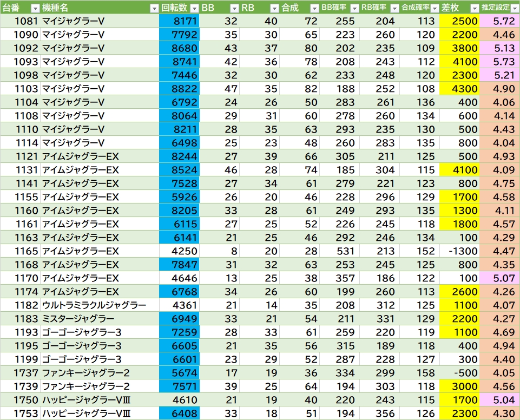The width and height of the screenshot is (520, 420).
Task: Select 差枚 cell 4300
Action: (459, 89)
